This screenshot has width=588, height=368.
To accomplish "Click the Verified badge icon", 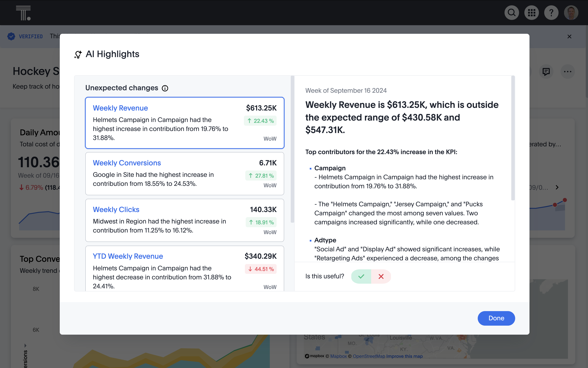I will (x=11, y=36).
